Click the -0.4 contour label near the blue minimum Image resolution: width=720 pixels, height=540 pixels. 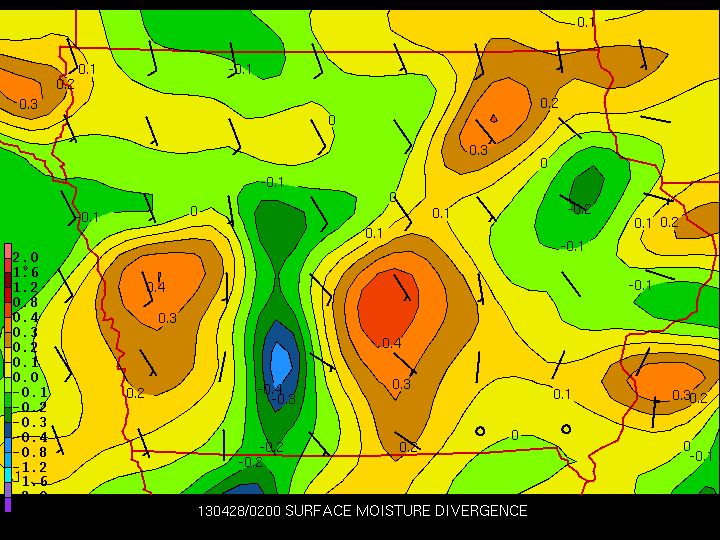coord(271,388)
